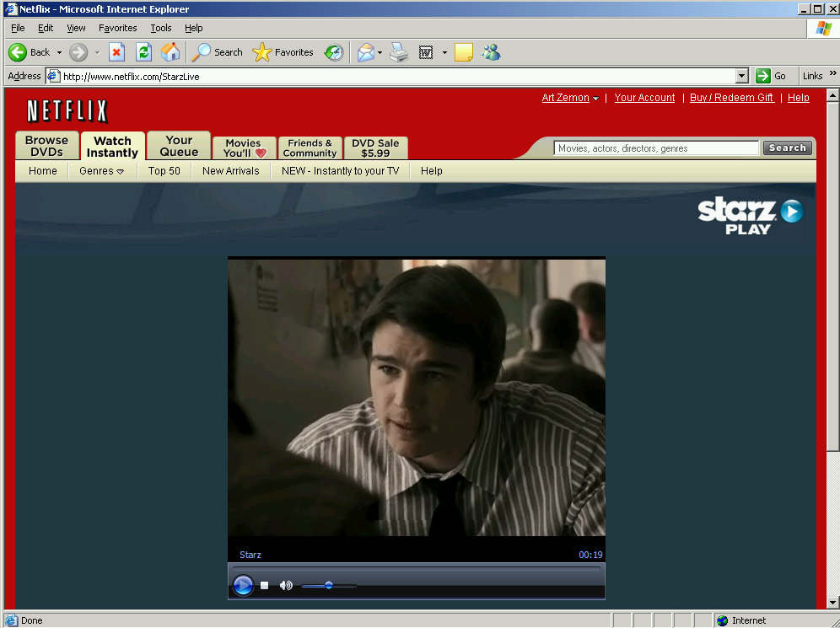Click the yellow Discuss note icon

(463, 52)
